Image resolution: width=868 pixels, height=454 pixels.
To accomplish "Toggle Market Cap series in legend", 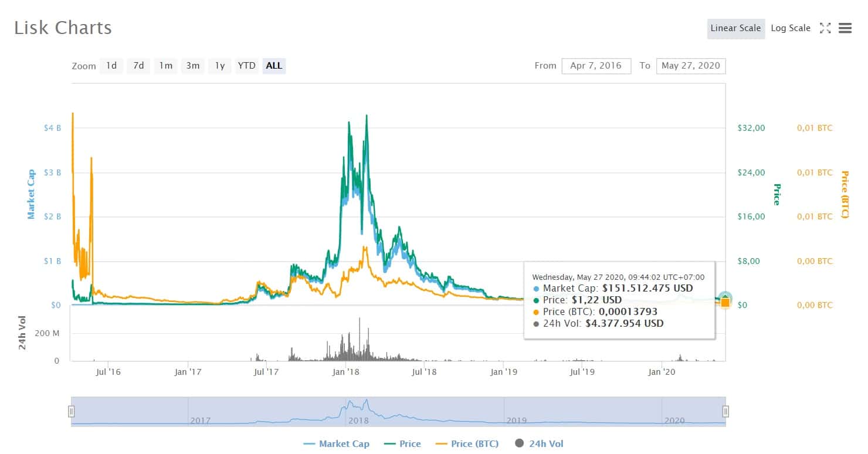I will (336, 443).
